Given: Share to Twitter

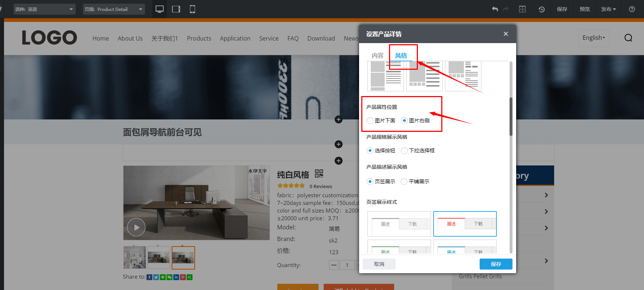Looking at the screenshot, I should click(156, 277).
